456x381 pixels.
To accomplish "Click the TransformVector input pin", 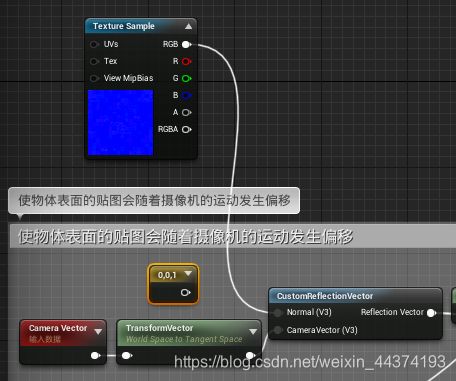I will pyautogui.click(x=127, y=356).
